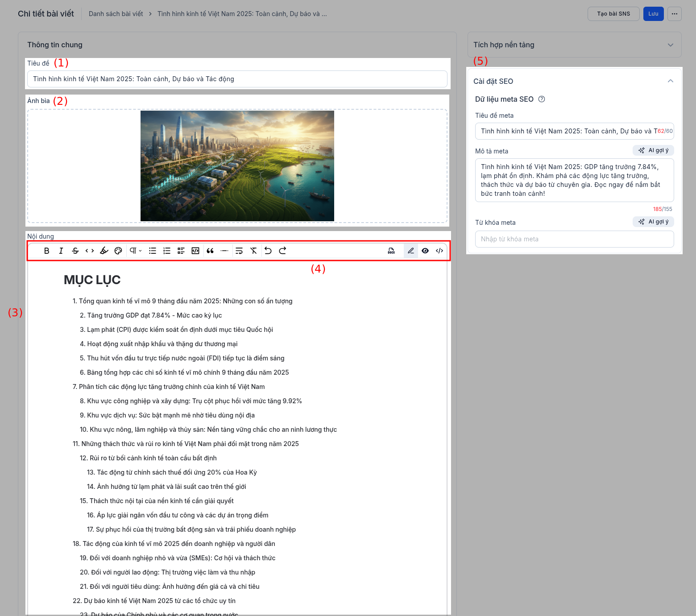Click the highlighter tool icon
Image resolution: width=696 pixels, height=616 pixels.
click(x=104, y=251)
